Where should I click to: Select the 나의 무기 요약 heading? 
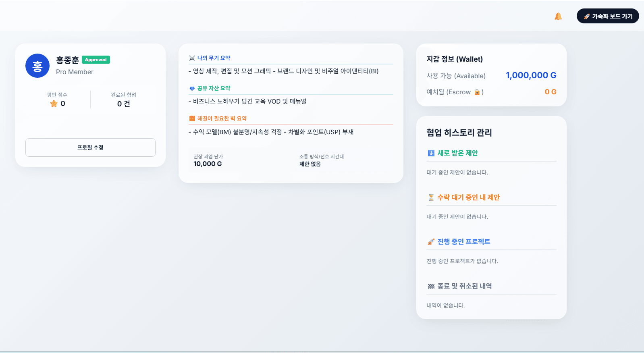pos(214,58)
